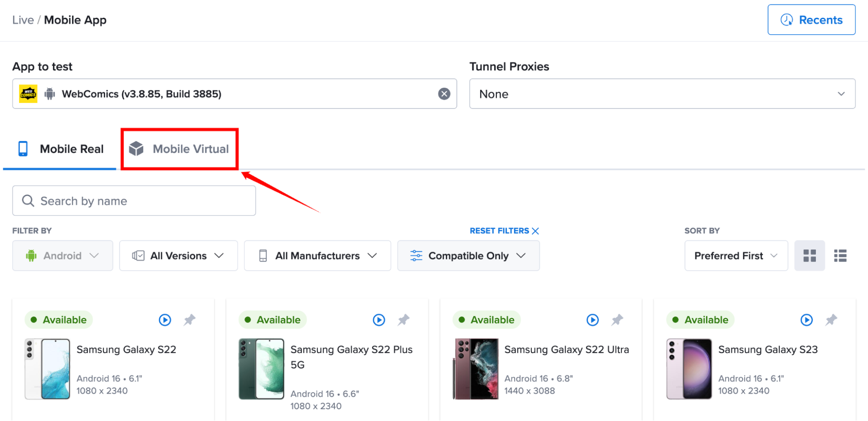Launch Samsung Galaxy S22 Ultra session

point(593,320)
